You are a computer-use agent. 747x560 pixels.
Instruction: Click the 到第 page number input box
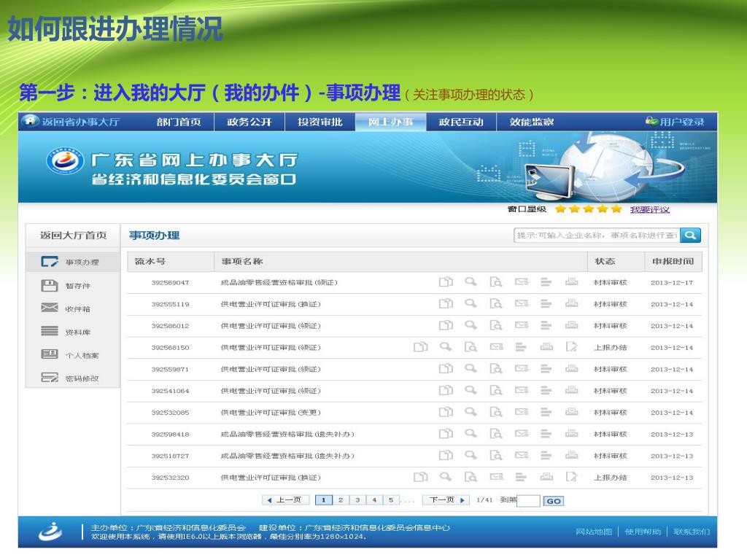pos(528,501)
